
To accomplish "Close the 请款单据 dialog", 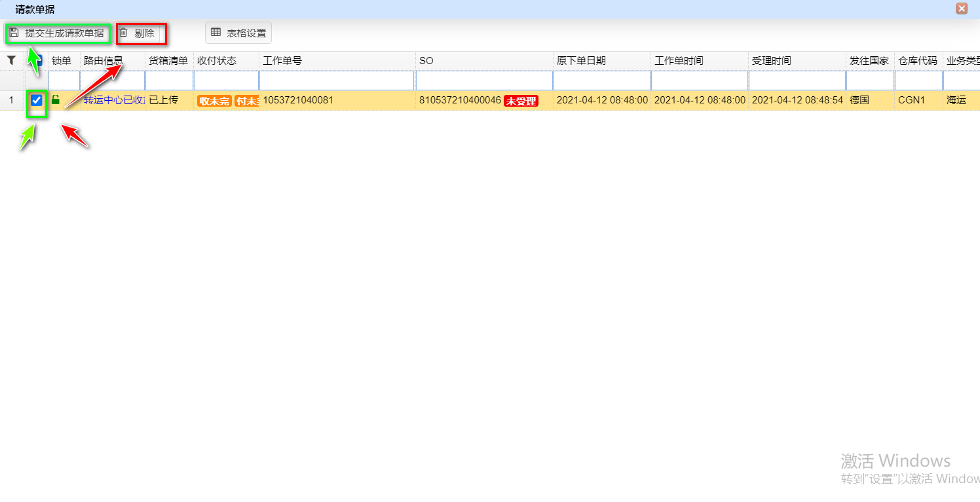I will point(962,9).
